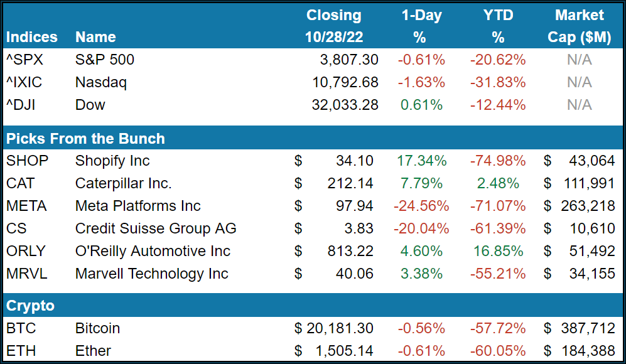Click Credit Suisse Group AG name
The image size is (626, 364).
coord(156,228)
